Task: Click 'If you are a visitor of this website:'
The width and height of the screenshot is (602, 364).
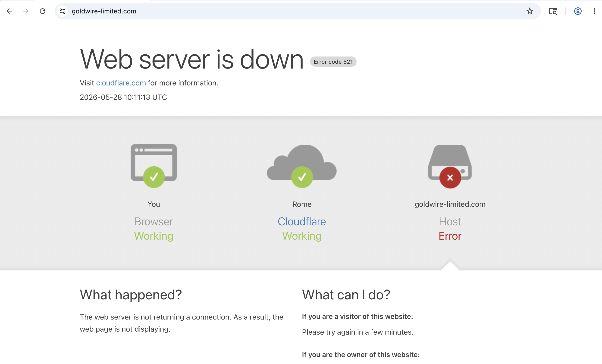Action: [x=357, y=317]
